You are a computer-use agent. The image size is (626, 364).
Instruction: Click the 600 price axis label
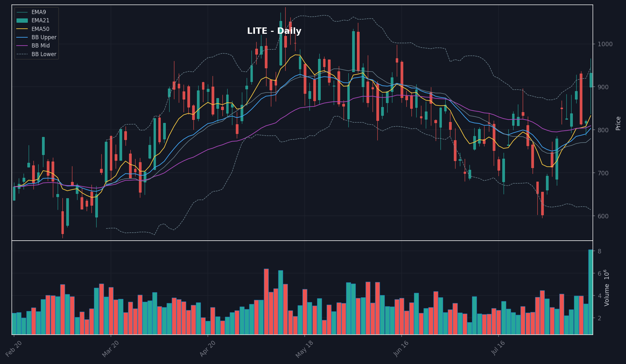tap(603, 216)
